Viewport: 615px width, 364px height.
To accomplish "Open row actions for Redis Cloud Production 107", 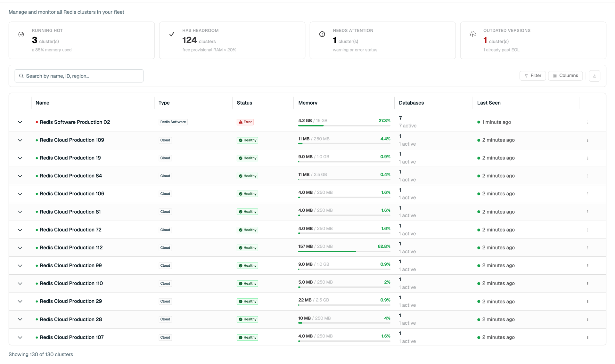I will click(588, 337).
